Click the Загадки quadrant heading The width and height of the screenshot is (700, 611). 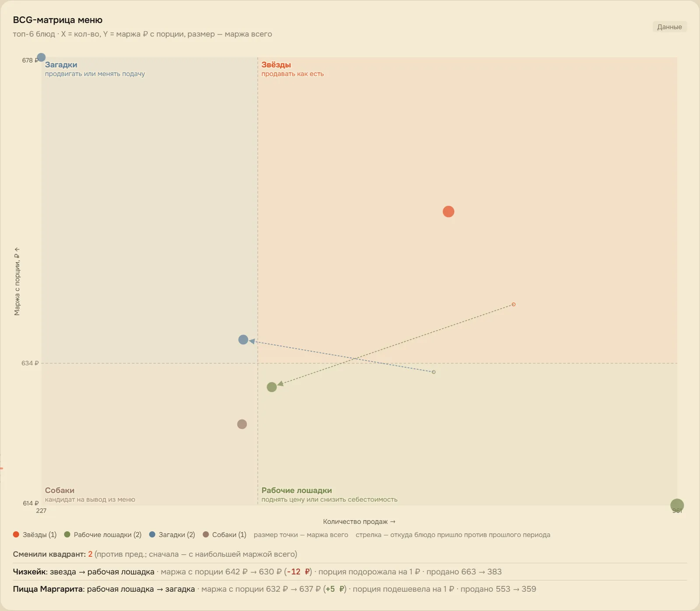[61, 65]
